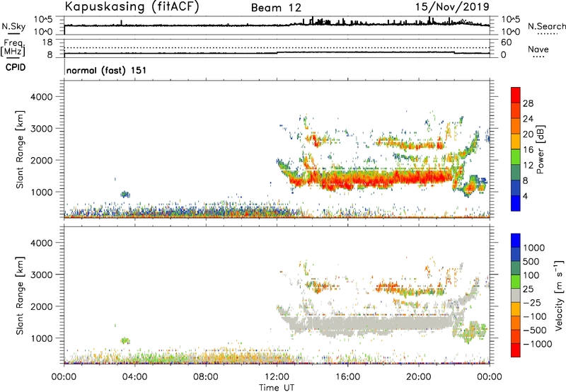Click the 2000 km tick of velocity panel
This screenshot has height=392, width=566.
point(42,306)
